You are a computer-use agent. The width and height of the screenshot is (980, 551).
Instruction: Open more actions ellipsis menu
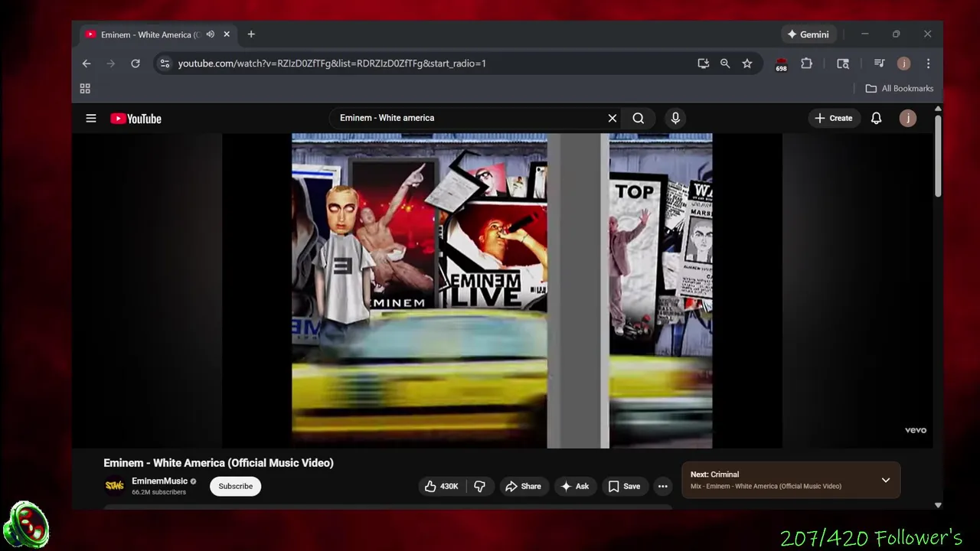coord(663,486)
